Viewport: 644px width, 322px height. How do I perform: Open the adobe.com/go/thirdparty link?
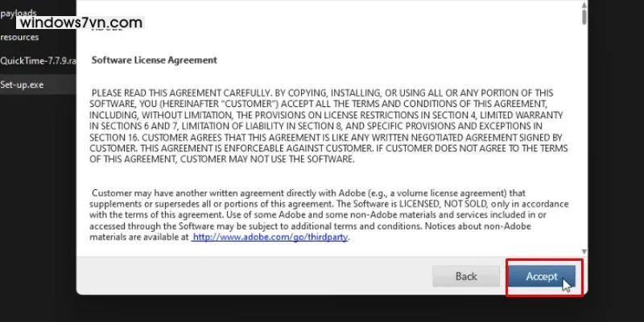point(270,237)
